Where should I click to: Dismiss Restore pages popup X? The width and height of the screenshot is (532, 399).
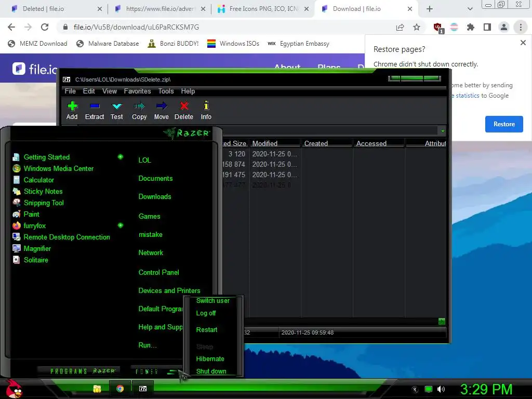(x=523, y=43)
